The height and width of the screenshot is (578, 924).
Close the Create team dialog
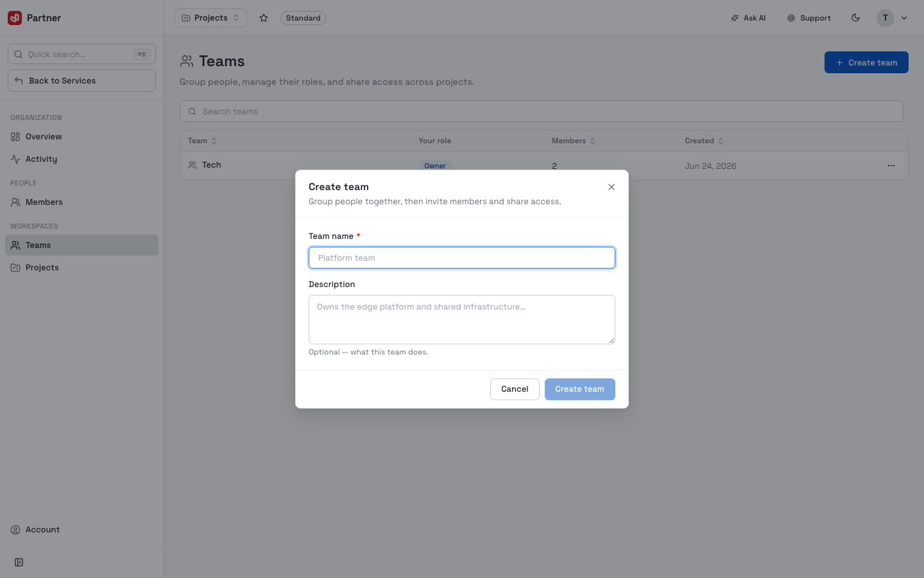click(x=612, y=187)
